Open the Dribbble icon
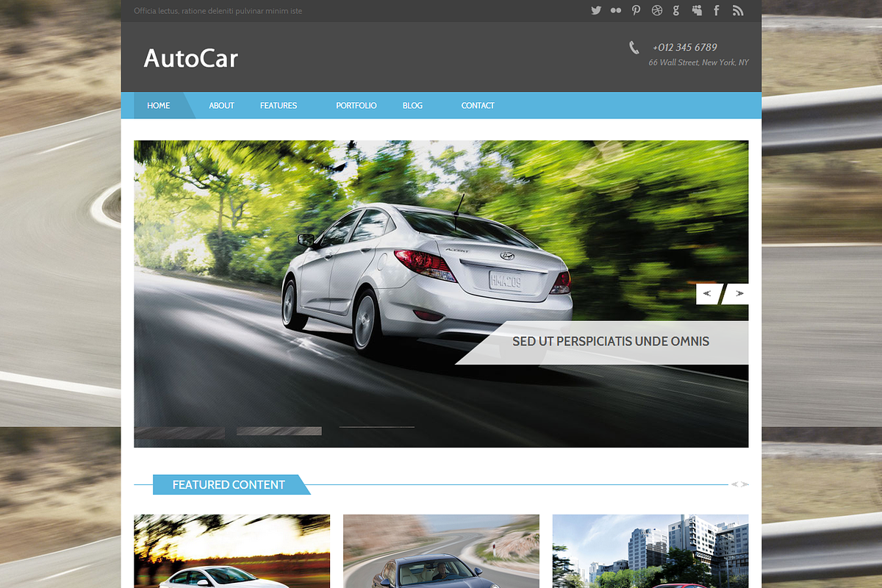 (656, 10)
